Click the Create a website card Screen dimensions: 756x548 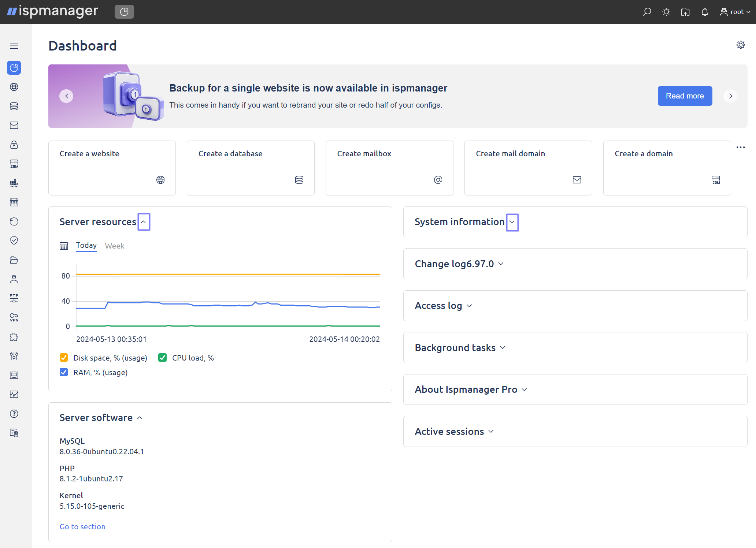(x=112, y=168)
